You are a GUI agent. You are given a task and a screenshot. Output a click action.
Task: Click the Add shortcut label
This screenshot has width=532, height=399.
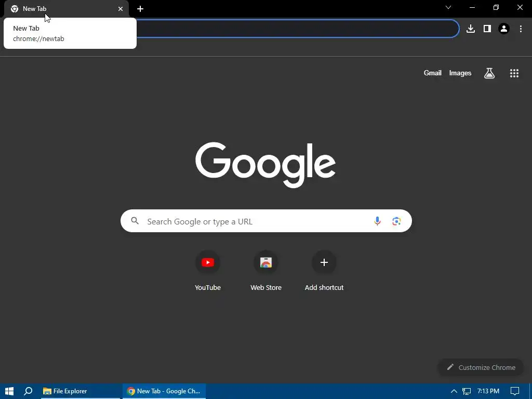pos(324,287)
